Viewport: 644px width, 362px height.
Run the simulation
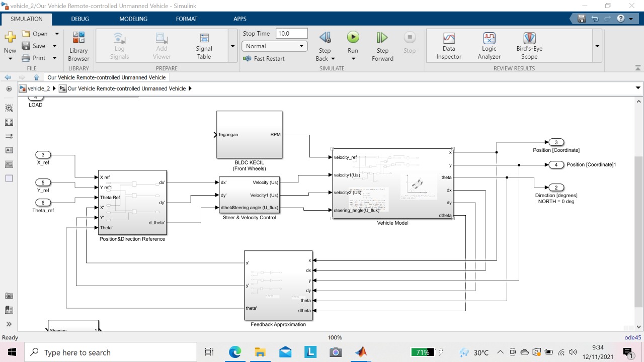point(353,37)
